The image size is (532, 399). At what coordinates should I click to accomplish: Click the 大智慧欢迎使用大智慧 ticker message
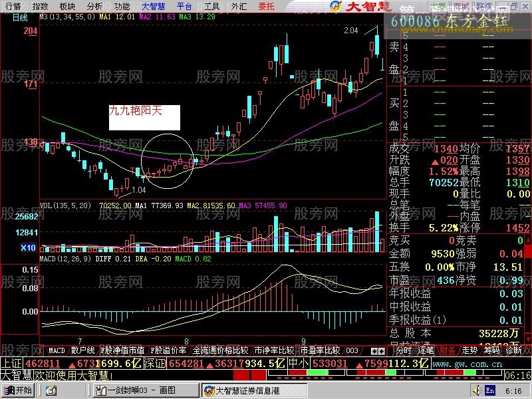tap(57, 375)
